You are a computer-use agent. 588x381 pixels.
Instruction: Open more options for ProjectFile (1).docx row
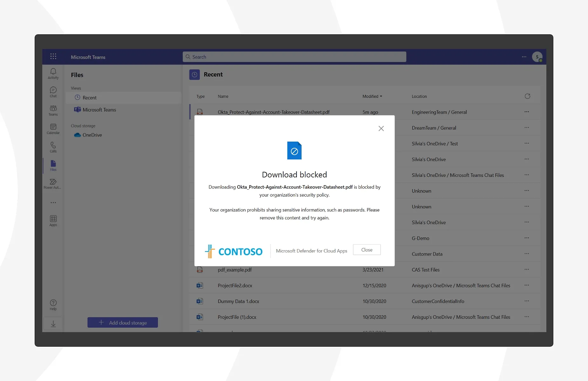click(x=527, y=317)
